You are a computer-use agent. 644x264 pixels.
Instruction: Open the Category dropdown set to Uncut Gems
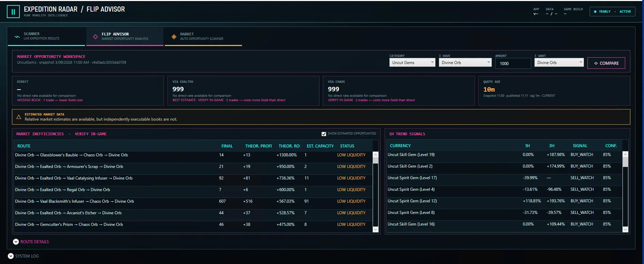click(x=412, y=62)
